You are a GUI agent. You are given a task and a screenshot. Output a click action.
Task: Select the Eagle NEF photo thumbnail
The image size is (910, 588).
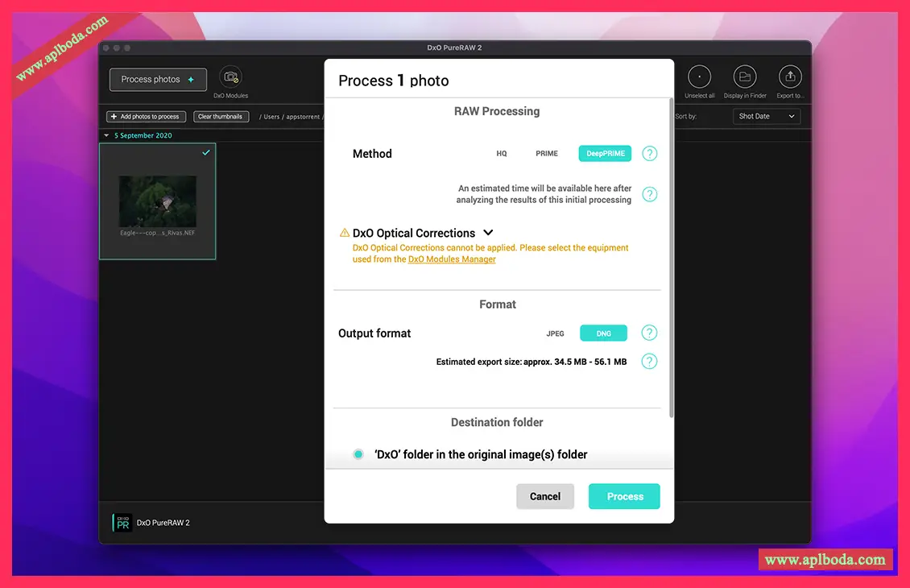(x=158, y=201)
